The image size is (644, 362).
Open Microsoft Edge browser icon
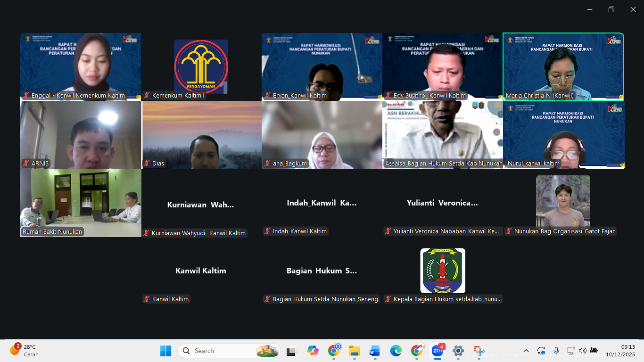pyautogui.click(x=396, y=351)
